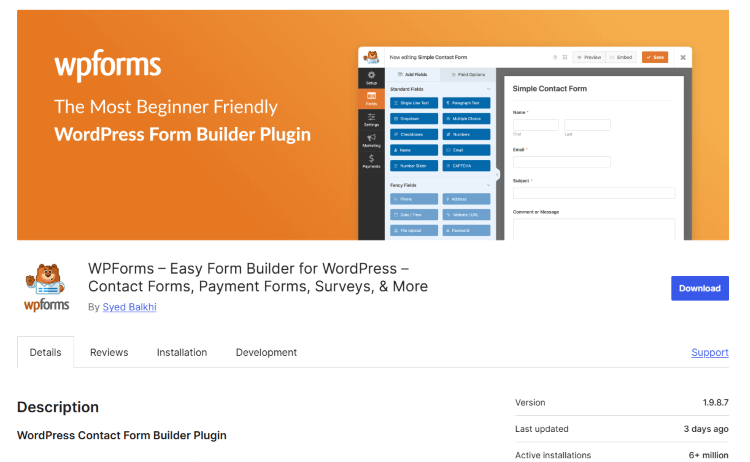
Task: Select the Fields icon in banner sidebar
Action: point(371,99)
